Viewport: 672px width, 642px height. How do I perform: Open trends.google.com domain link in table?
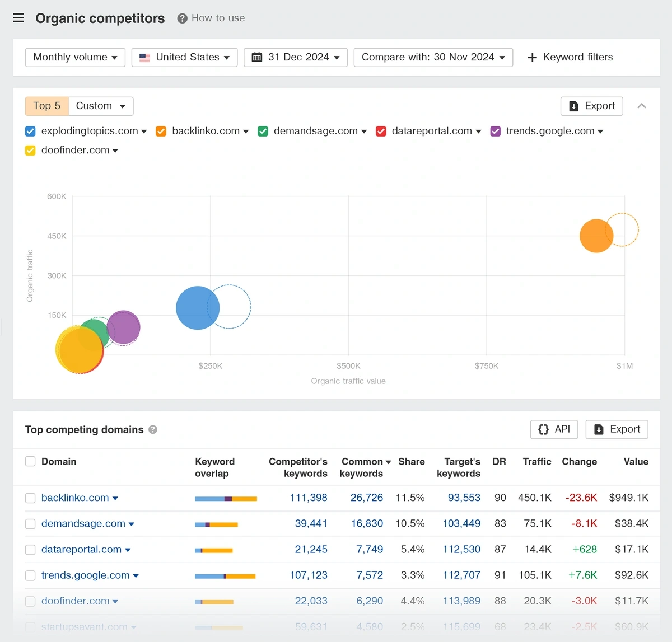(x=86, y=575)
